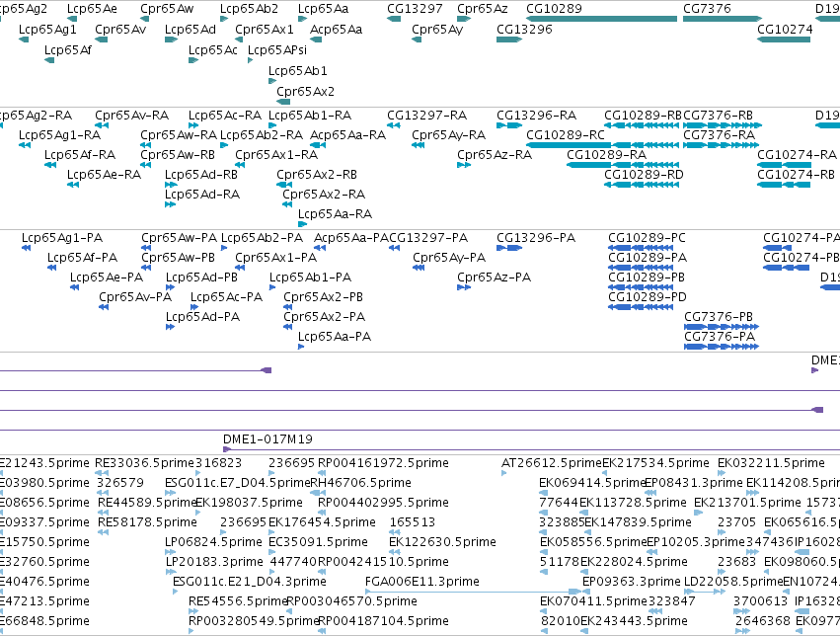The width and height of the screenshot is (840, 636).
Task: Click the CG13296-PA protein label
Action: coord(536,238)
